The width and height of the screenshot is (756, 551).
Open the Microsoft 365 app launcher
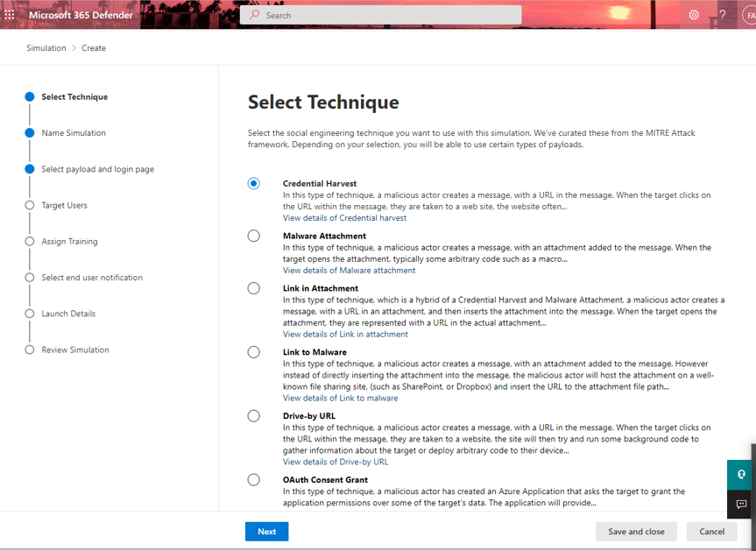tap(9, 14)
